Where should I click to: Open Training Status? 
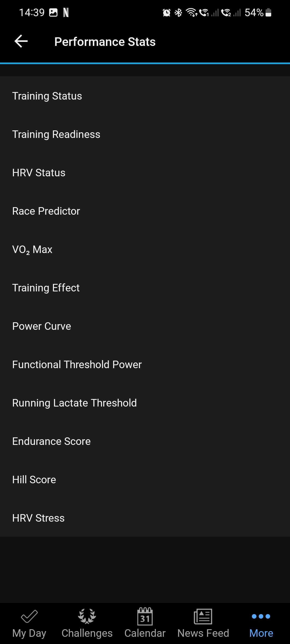[x=145, y=96]
